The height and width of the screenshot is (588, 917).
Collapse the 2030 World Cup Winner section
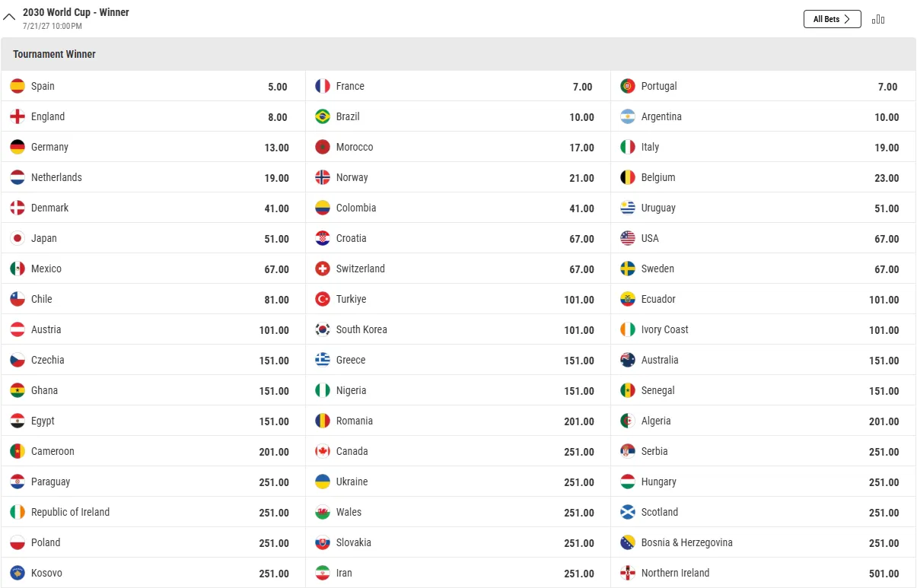pyautogui.click(x=9, y=17)
